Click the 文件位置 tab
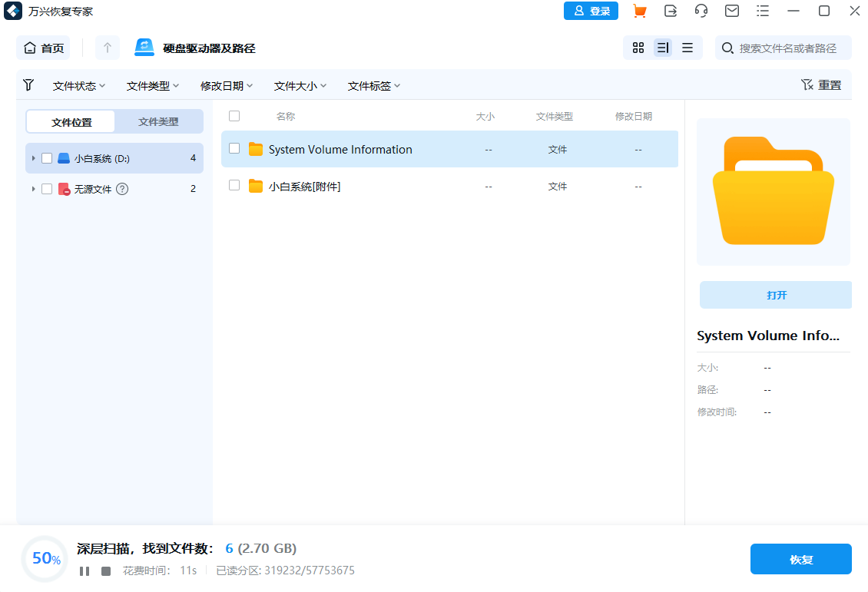 pos(70,121)
